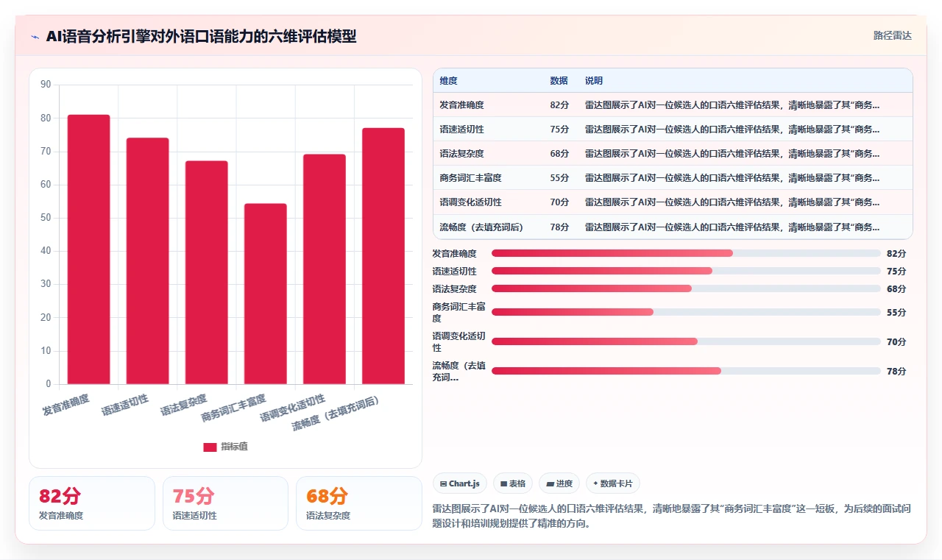Toggle the 指标值 legend swatch
Image resolution: width=942 pixels, height=560 pixels.
210,447
